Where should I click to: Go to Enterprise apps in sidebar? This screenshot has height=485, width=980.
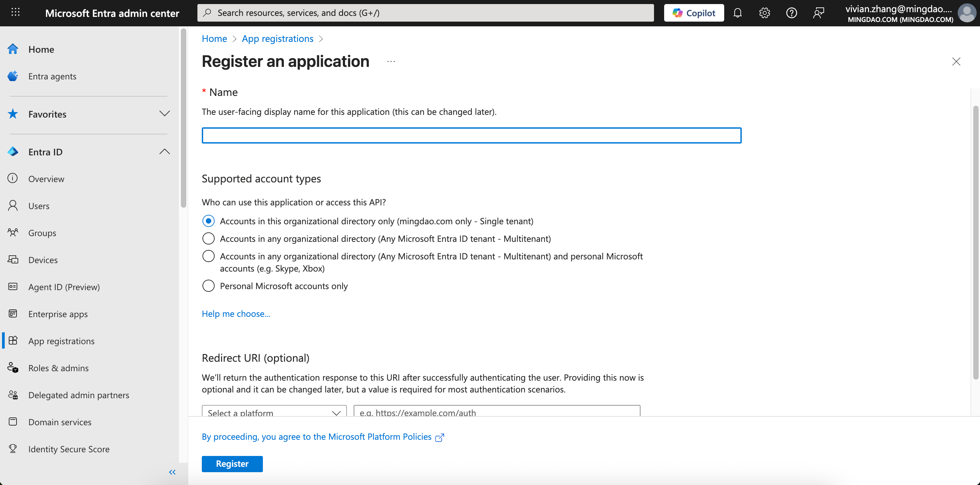click(x=58, y=314)
